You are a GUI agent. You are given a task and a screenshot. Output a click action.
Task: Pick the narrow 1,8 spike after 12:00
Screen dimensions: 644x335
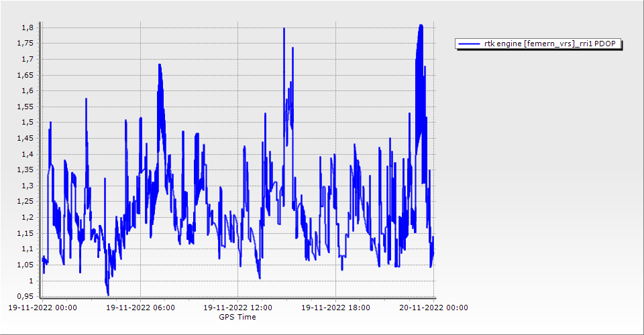tap(284, 29)
